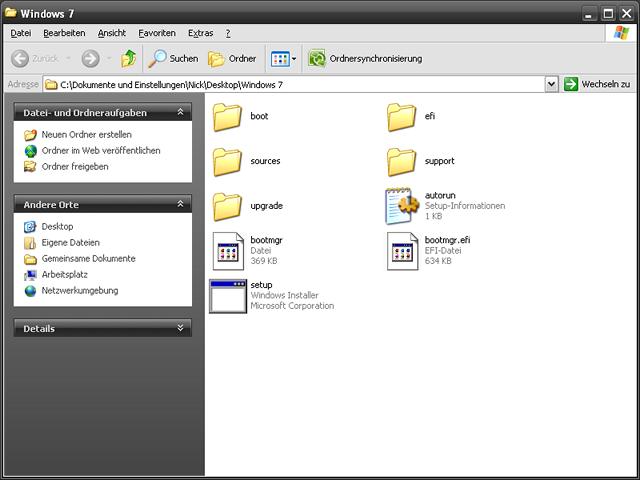The width and height of the screenshot is (640, 480).
Task: Click the "Setup-Informationen" description text
Action: pyautogui.click(x=465, y=206)
